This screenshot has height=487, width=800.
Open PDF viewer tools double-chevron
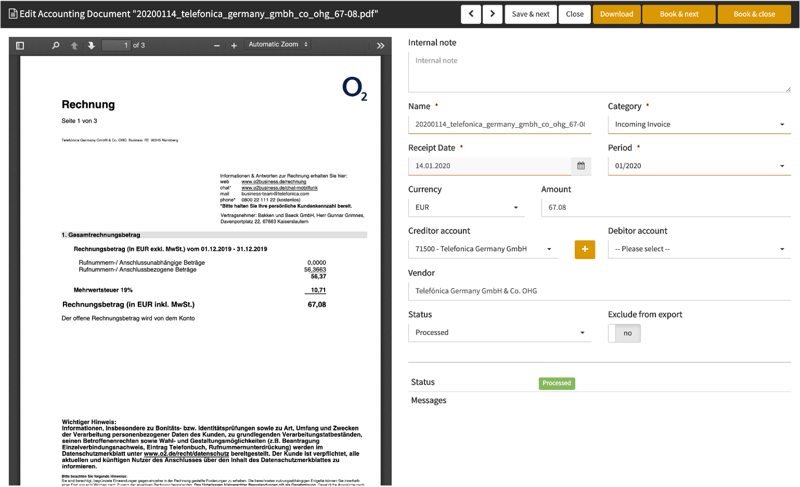pyautogui.click(x=381, y=45)
